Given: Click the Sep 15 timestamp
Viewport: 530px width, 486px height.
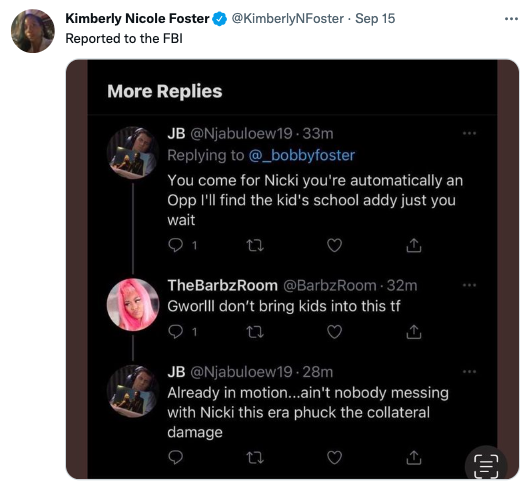Looking at the screenshot, I should [x=375, y=19].
